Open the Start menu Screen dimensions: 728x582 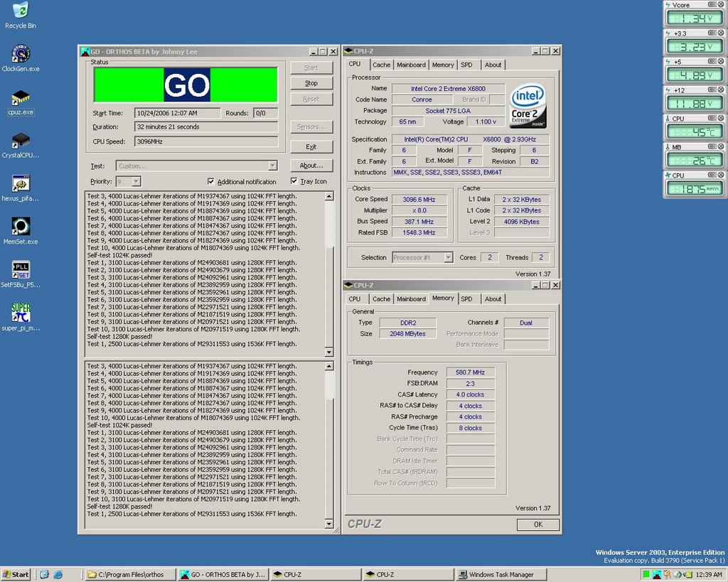(16, 575)
